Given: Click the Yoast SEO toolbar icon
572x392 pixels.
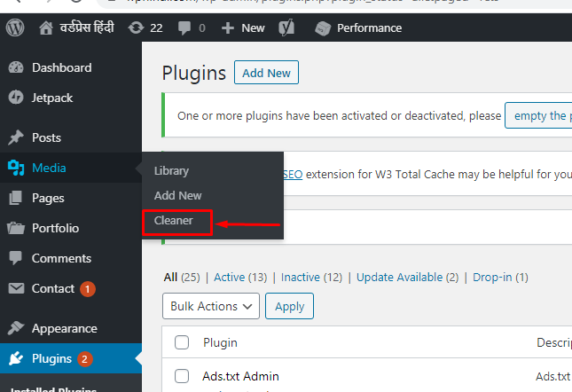Looking at the screenshot, I should pyautogui.click(x=286, y=27).
